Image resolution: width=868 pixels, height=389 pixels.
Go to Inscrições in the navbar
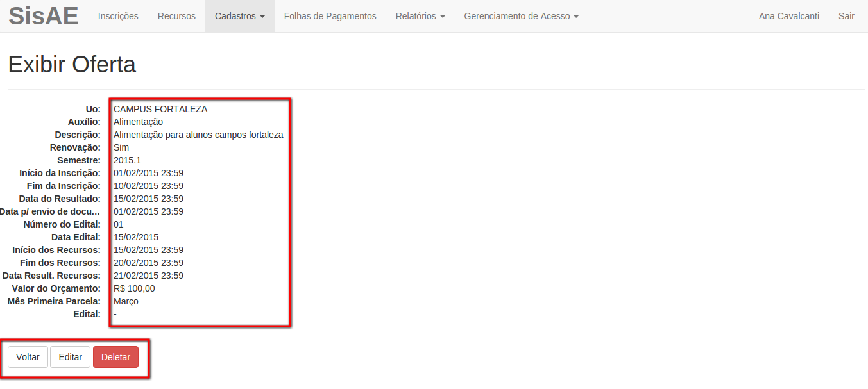(x=118, y=16)
